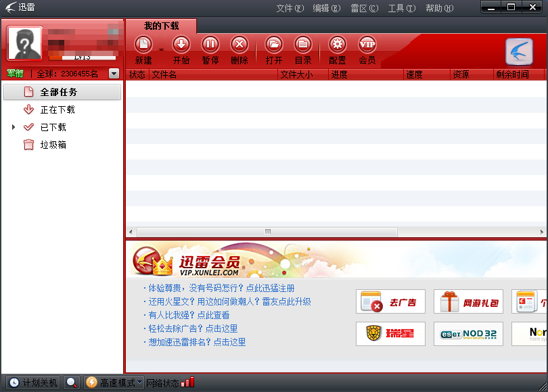Sort by the 进度 column header
Screen dimensions: 548x392
tap(365, 74)
